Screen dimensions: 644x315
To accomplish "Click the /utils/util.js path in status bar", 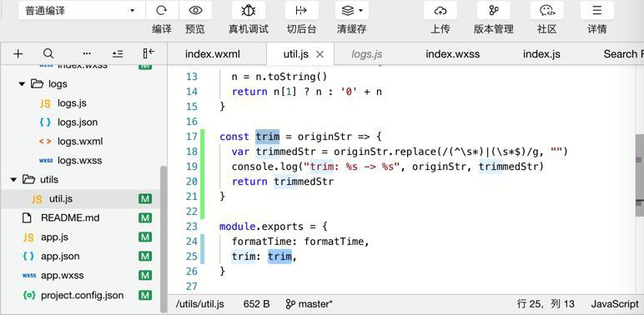I will coord(200,304).
